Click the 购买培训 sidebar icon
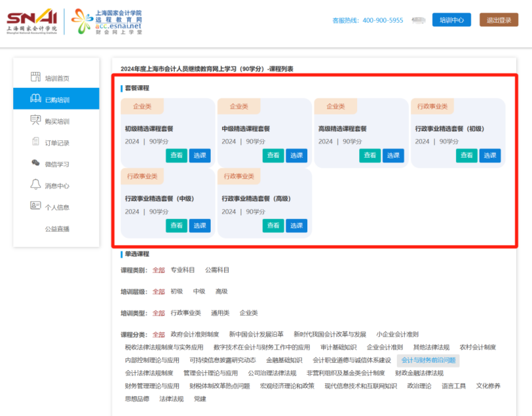This screenshot has width=532, height=416. [x=35, y=120]
